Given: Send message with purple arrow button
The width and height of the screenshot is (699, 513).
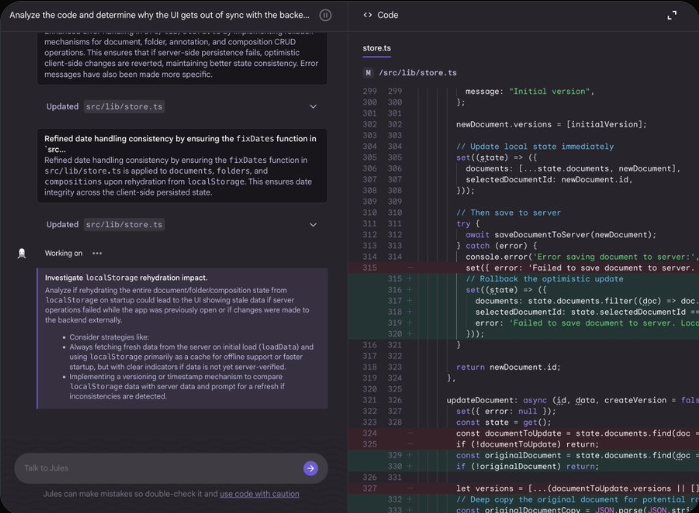Looking at the screenshot, I should point(311,468).
